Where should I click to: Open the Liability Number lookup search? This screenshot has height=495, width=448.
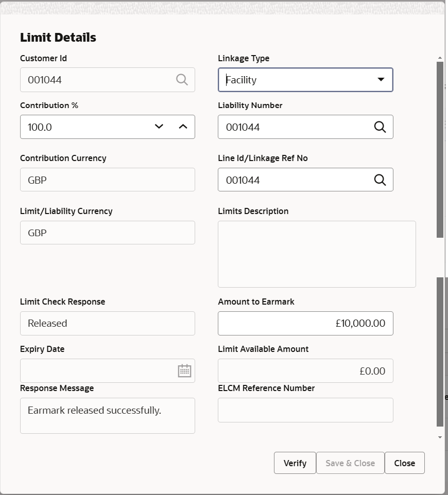380,127
